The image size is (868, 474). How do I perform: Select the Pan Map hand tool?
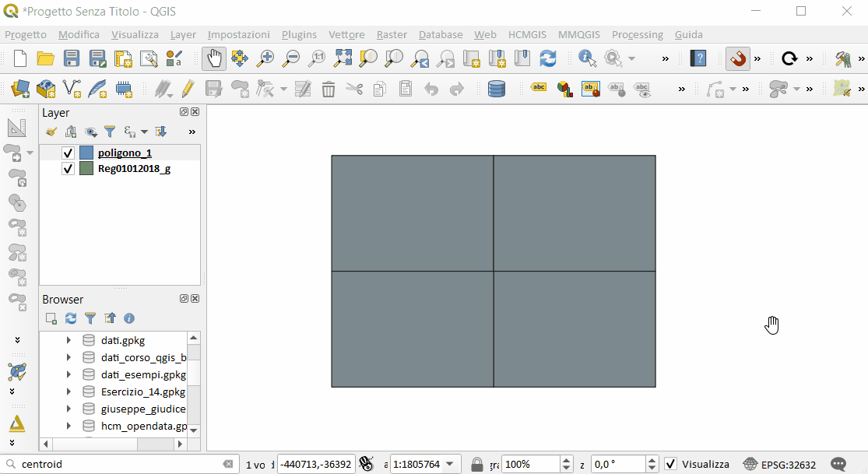[x=214, y=58]
